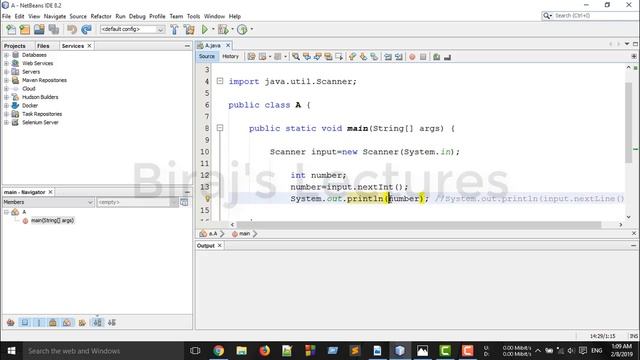
Task: Open Firefox from the taskbar
Action: click(264, 351)
